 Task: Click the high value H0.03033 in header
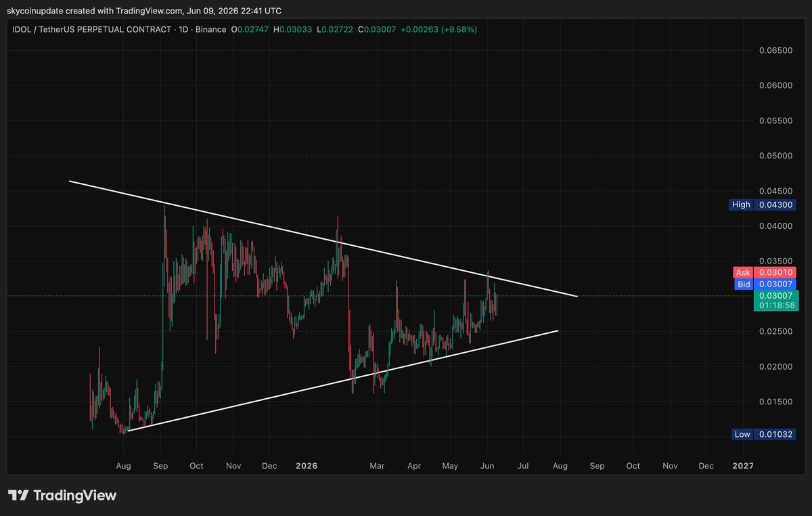[x=292, y=29]
